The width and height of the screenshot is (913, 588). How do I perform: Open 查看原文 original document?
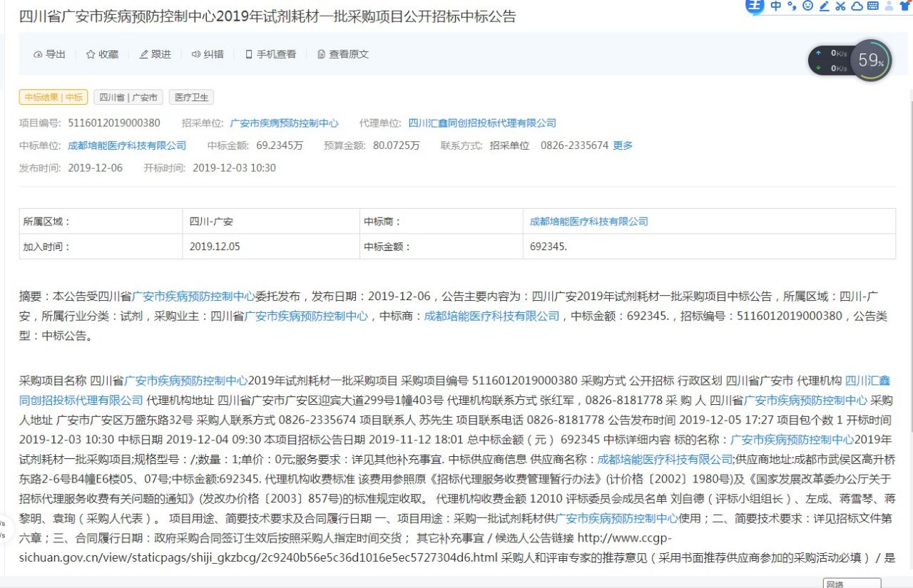click(x=343, y=54)
